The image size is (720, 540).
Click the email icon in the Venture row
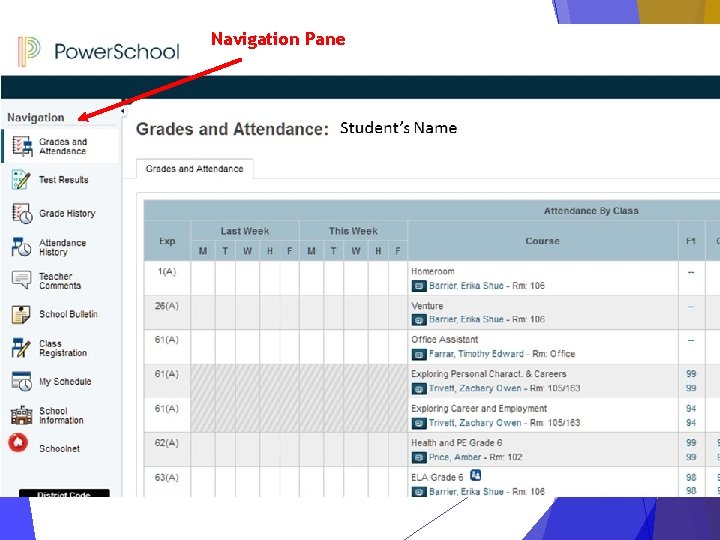click(x=419, y=320)
